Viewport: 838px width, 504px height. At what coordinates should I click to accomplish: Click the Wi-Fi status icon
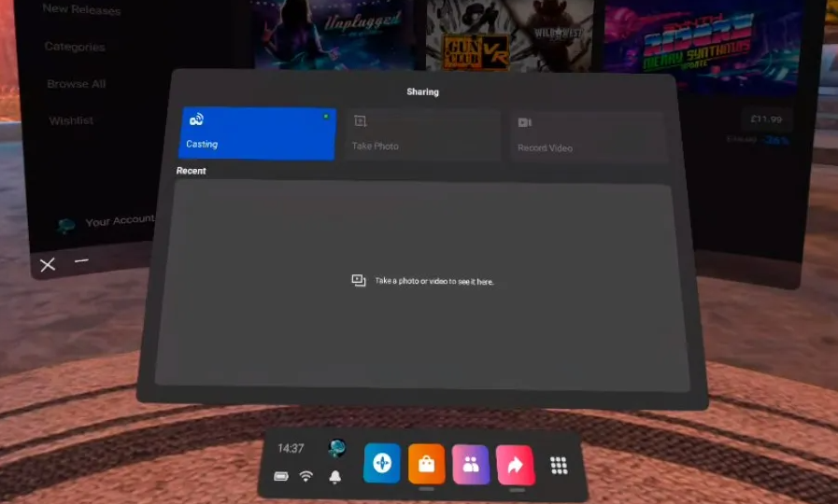[x=305, y=476]
